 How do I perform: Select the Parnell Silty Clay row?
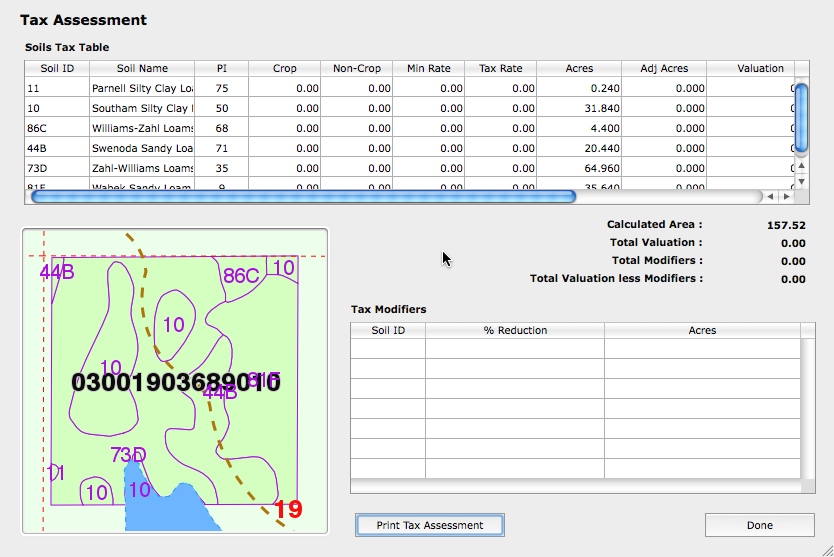pyautogui.click(x=410, y=88)
